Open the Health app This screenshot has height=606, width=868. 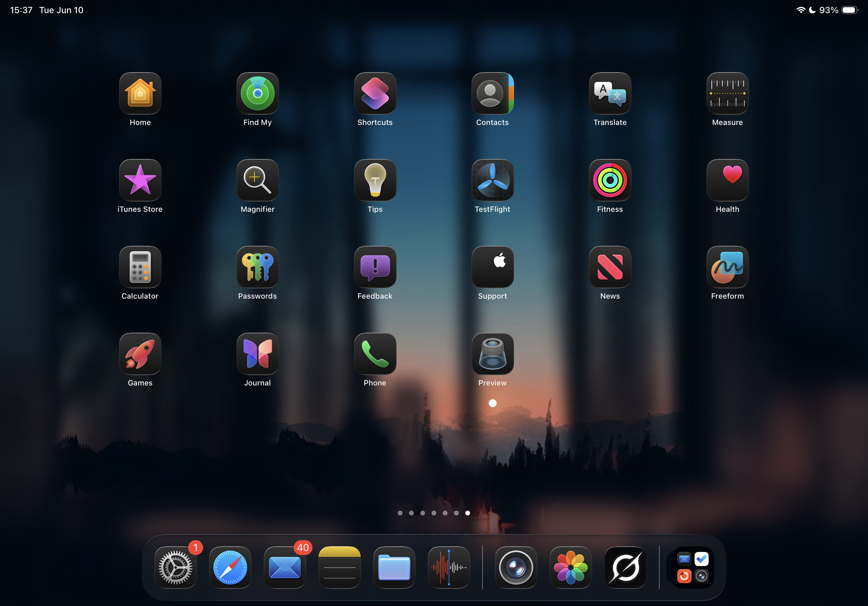(727, 180)
